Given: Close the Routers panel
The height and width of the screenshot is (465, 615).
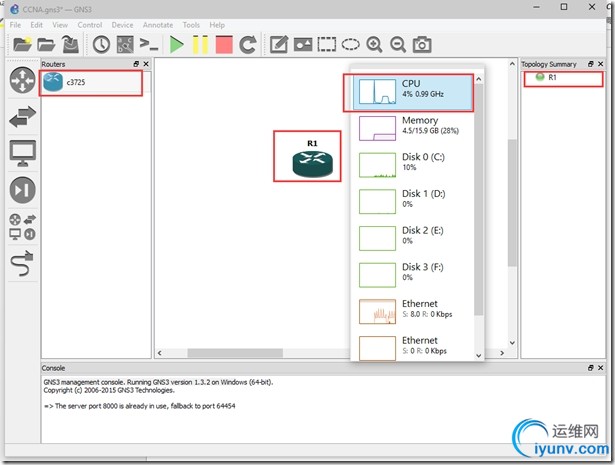Looking at the screenshot, I should tap(146, 64).
